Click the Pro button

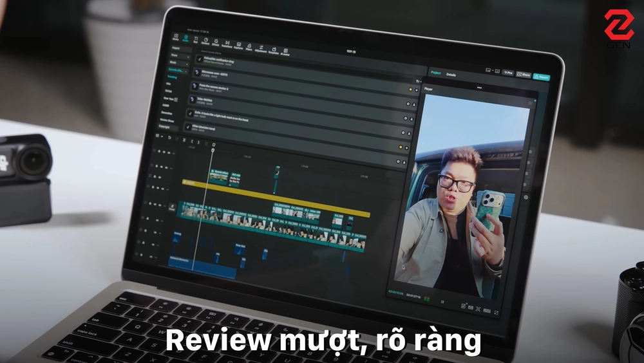pos(508,73)
